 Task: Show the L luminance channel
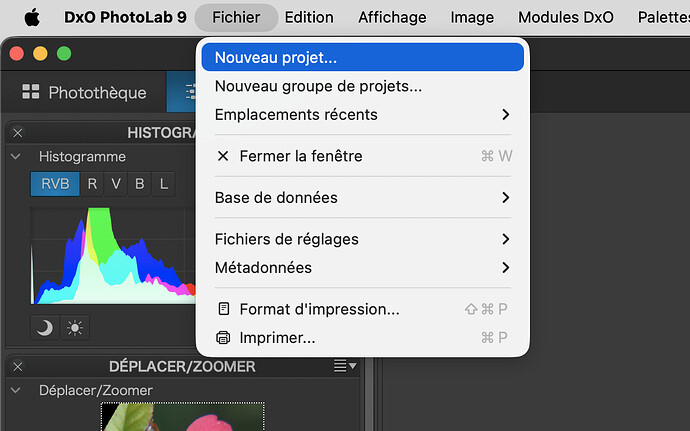[164, 184]
